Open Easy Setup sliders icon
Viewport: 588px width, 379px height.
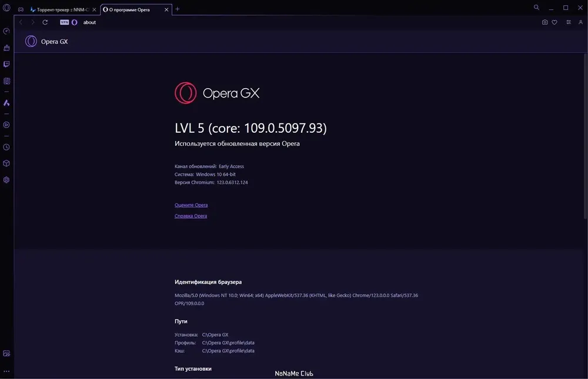569,22
